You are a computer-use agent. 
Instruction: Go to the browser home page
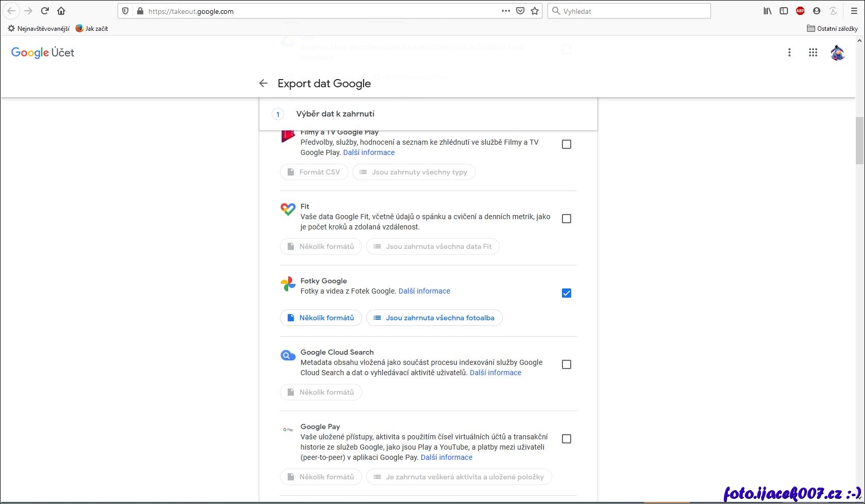click(61, 11)
